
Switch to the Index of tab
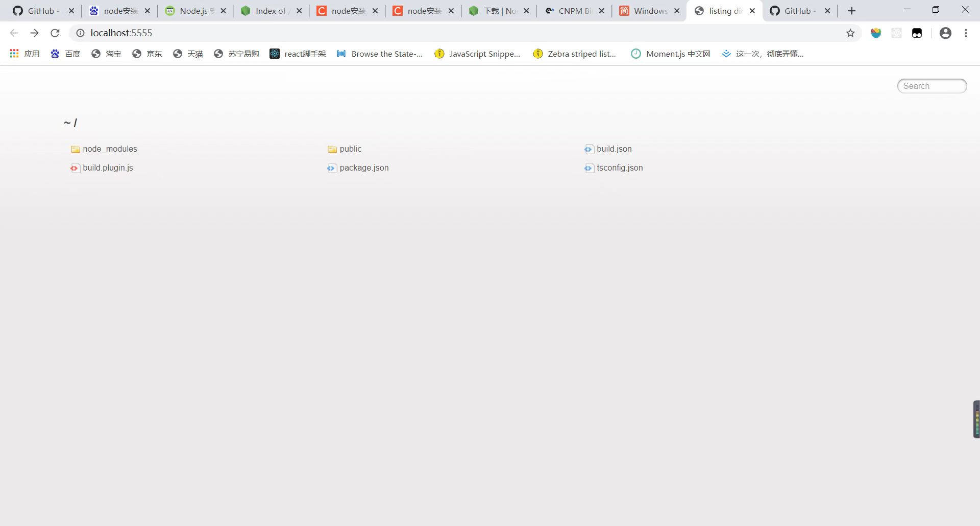(271, 11)
